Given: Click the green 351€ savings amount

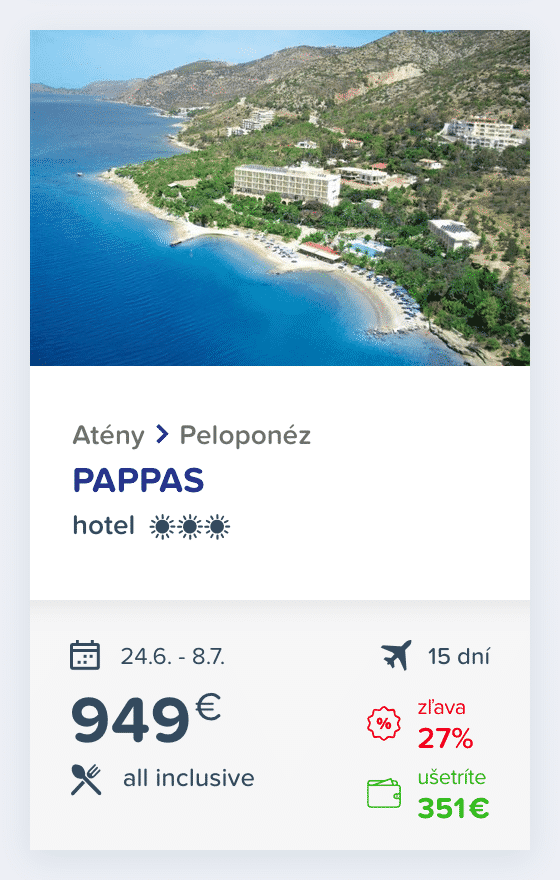Looking at the screenshot, I should coord(453,808).
